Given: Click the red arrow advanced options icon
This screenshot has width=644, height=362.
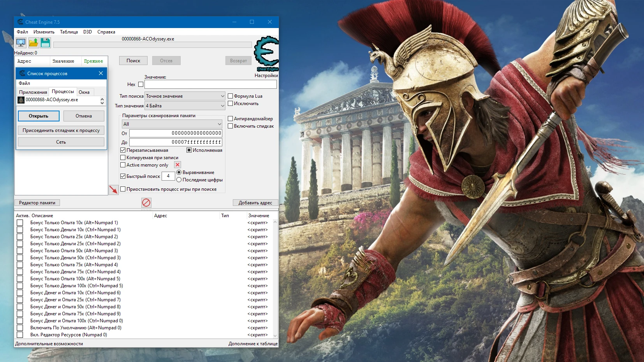Looking at the screenshot, I should pyautogui.click(x=114, y=190).
